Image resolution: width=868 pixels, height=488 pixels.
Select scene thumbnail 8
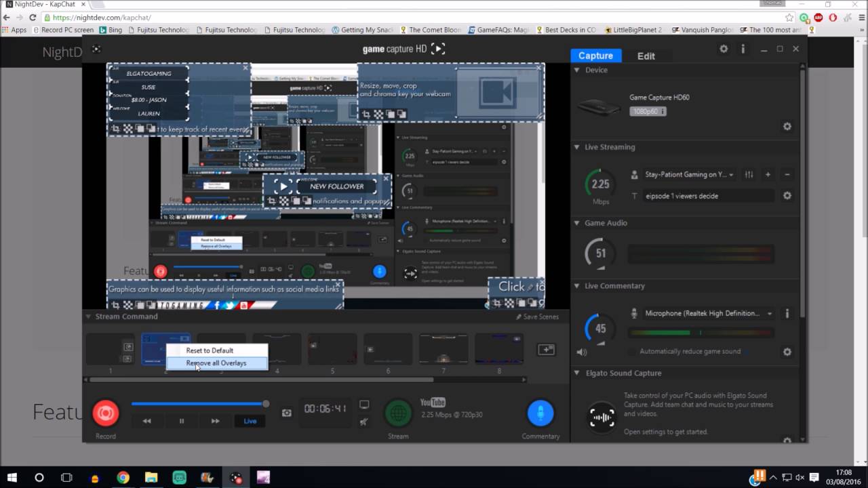coord(499,350)
